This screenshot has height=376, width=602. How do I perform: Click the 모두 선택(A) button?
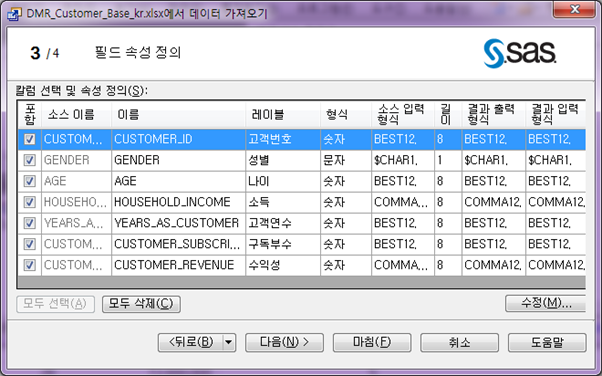[55, 304]
